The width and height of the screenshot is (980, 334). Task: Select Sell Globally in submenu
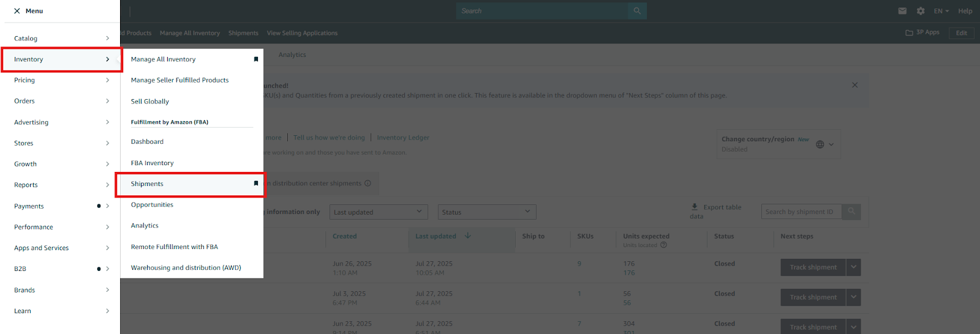pos(150,102)
